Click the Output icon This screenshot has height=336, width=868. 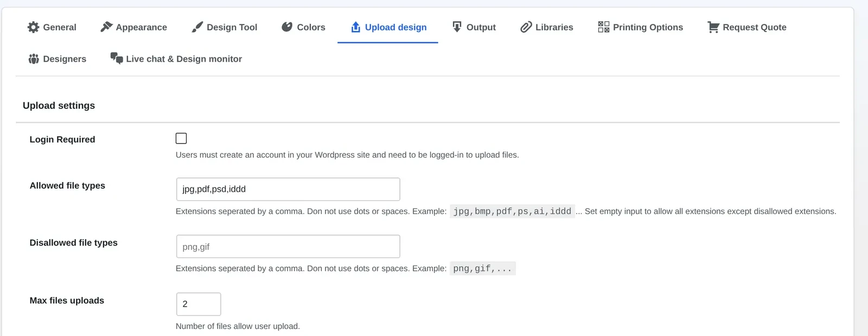(457, 27)
